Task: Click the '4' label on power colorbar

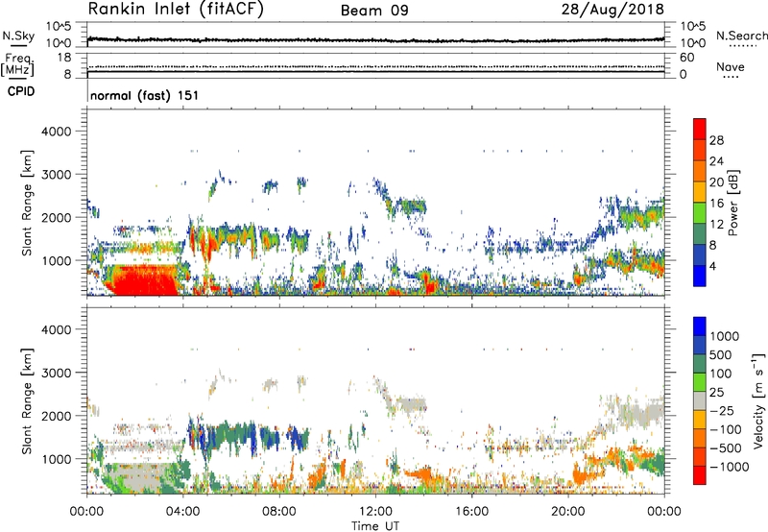Action: click(x=712, y=266)
